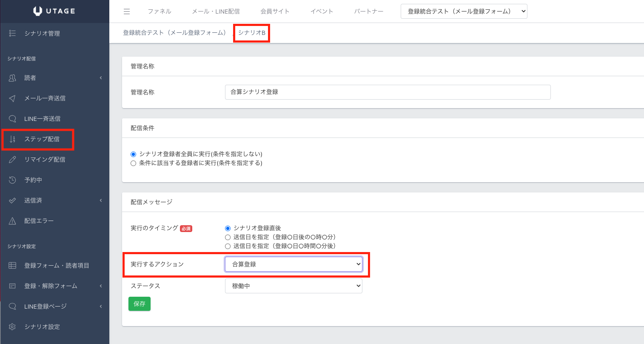
Task: Click the 読者 people icon
Action: [12, 78]
